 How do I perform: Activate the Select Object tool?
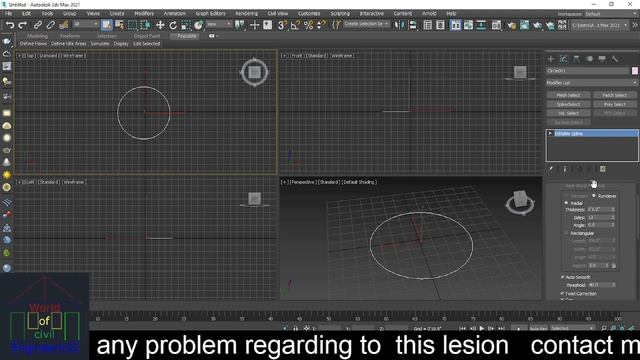click(x=107, y=25)
